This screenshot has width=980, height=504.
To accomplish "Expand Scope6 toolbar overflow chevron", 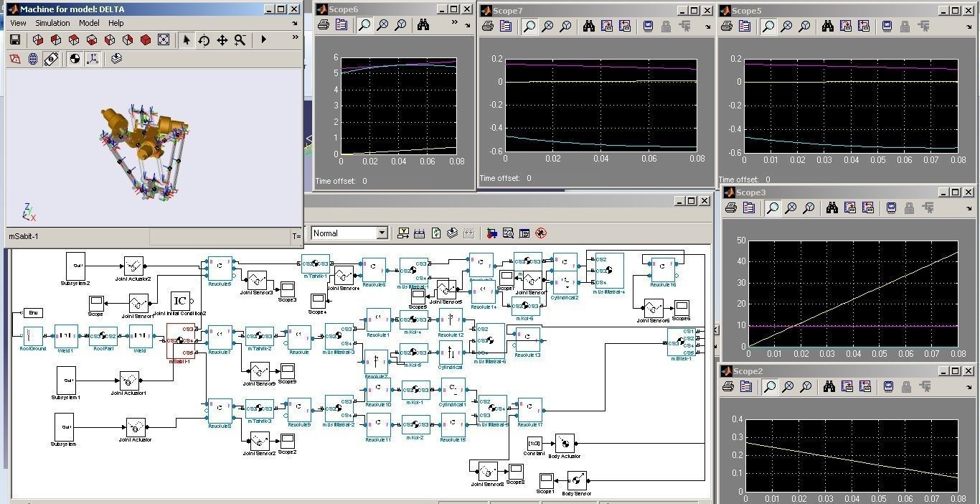I will (x=455, y=23).
